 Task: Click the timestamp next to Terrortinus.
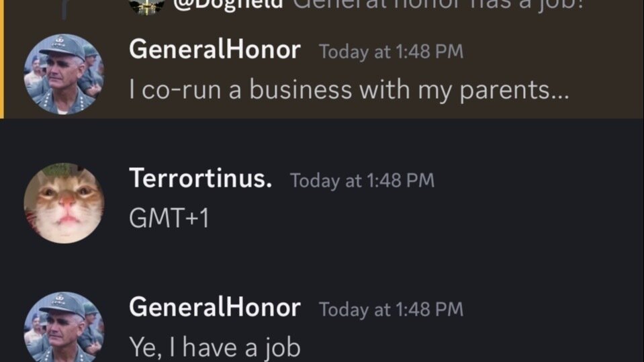click(362, 181)
